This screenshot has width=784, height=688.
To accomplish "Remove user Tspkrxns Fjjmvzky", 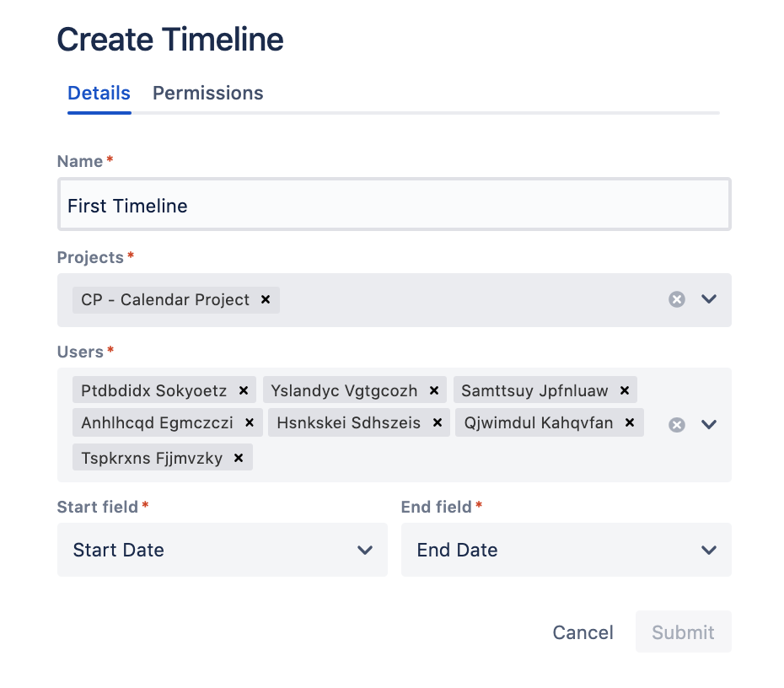I will [x=239, y=458].
